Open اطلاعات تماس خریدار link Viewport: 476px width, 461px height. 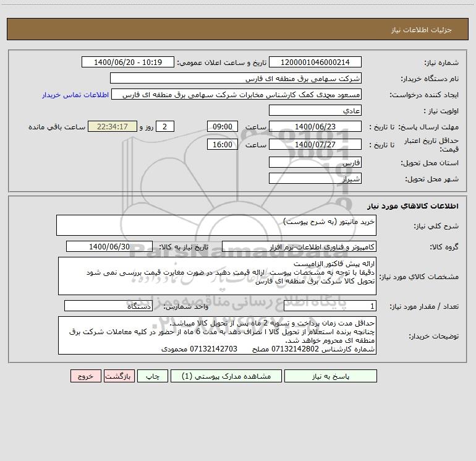75,95
